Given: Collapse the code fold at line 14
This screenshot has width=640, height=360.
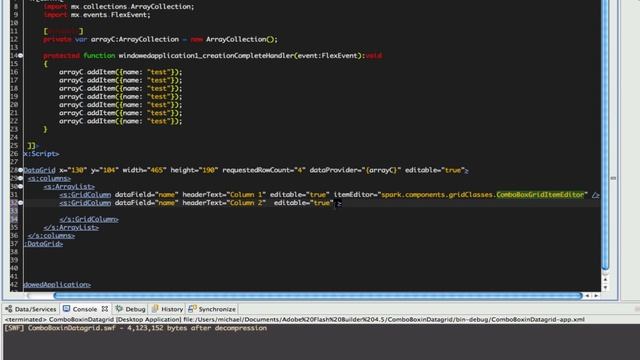Looking at the screenshot, I should pos(20,56).
